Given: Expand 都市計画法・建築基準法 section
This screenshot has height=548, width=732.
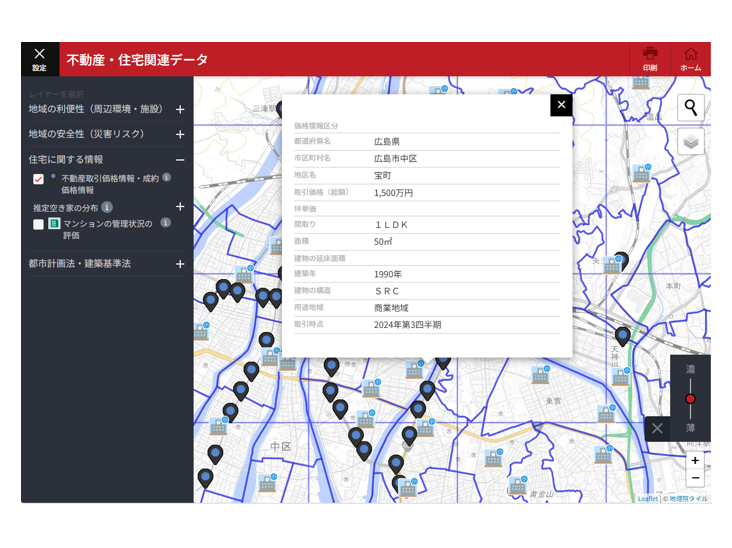Looking at the screenshot, I should coord(180,264).
